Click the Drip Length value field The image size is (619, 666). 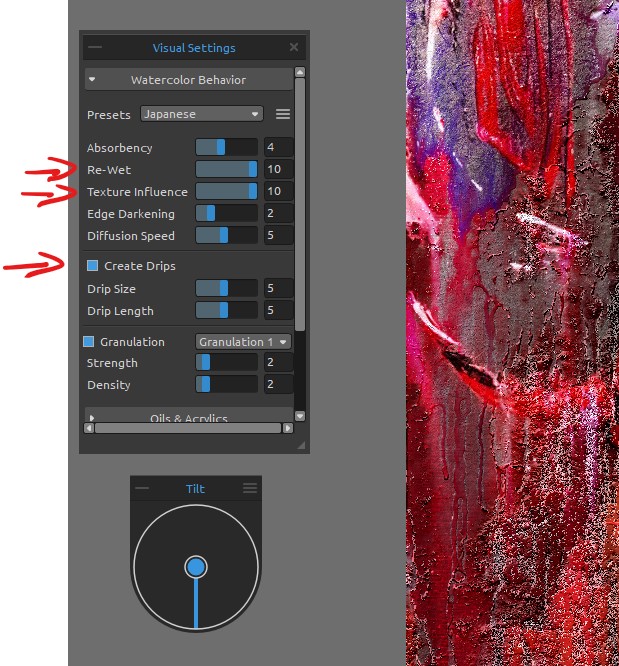tap(278, 310)
